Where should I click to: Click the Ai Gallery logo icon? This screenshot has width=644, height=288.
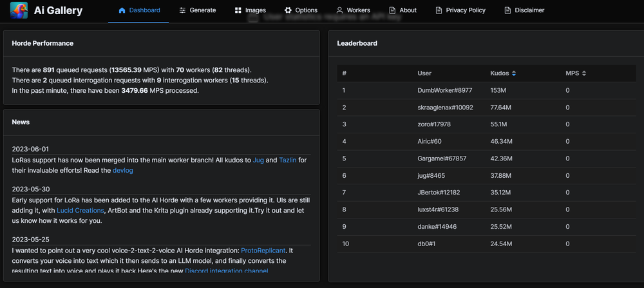coord(19,11)
